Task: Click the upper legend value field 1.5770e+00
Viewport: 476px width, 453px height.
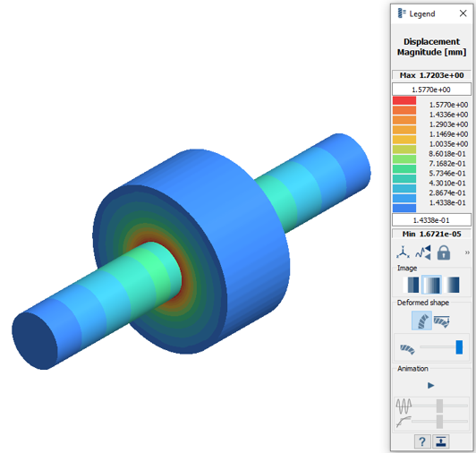Action: (x=431, y=90)
